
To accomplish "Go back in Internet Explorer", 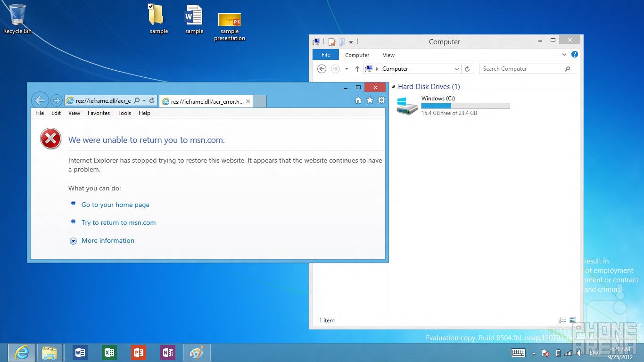I will 40,100.
